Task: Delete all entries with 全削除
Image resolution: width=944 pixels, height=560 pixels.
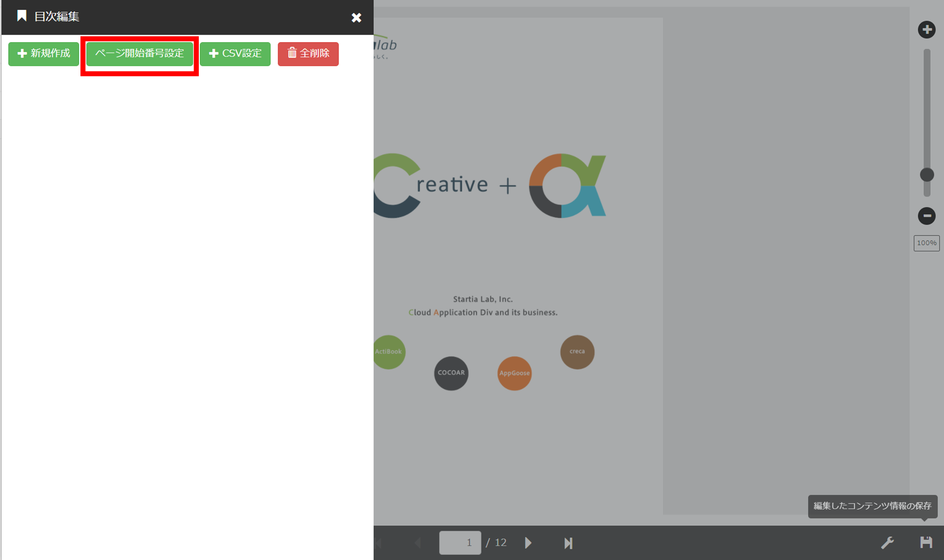Action: click(308, 54)
